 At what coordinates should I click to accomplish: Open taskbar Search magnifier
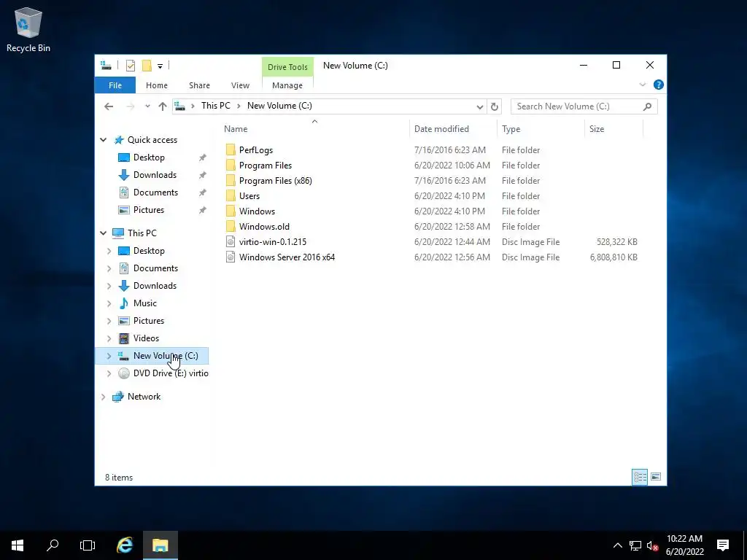(53, 545)
